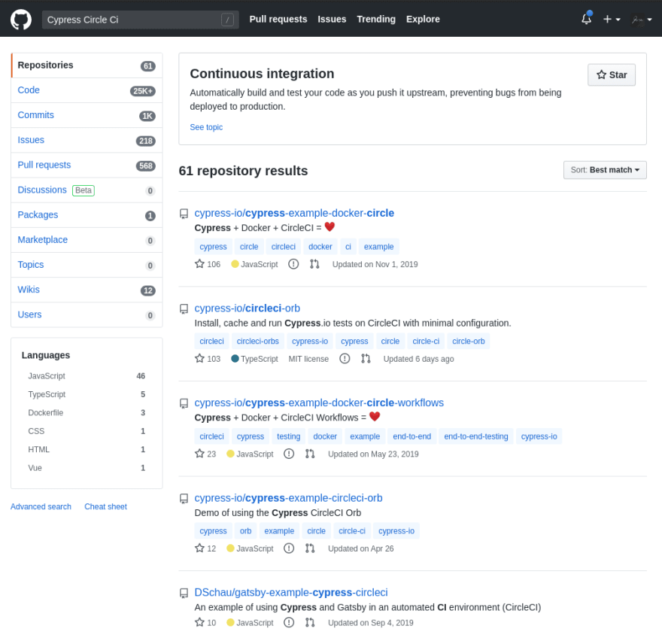Filter results by HTML language
This screenshot has width=662, height=644.
(x=87, y=449)
